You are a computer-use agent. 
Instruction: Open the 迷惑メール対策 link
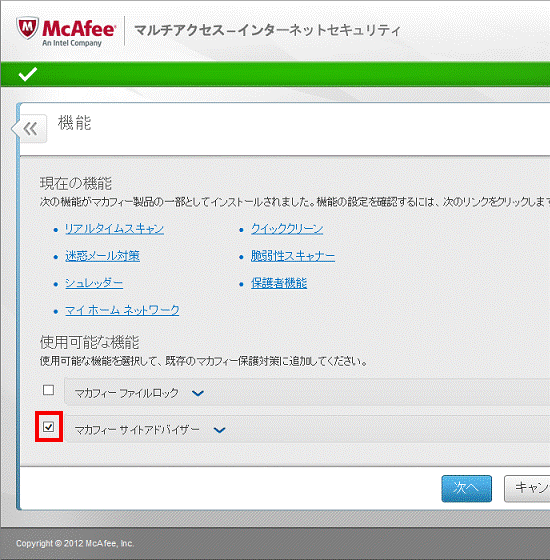(x=102, y=256)
